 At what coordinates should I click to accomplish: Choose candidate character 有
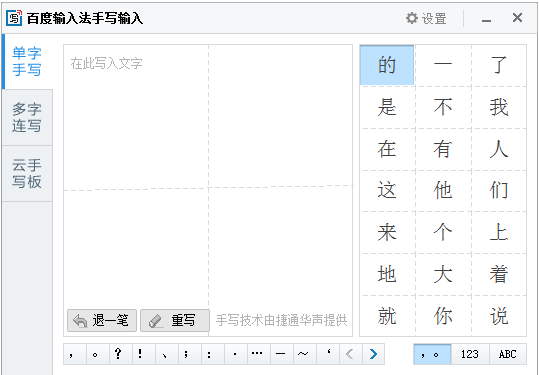click(x=443, y=149)
